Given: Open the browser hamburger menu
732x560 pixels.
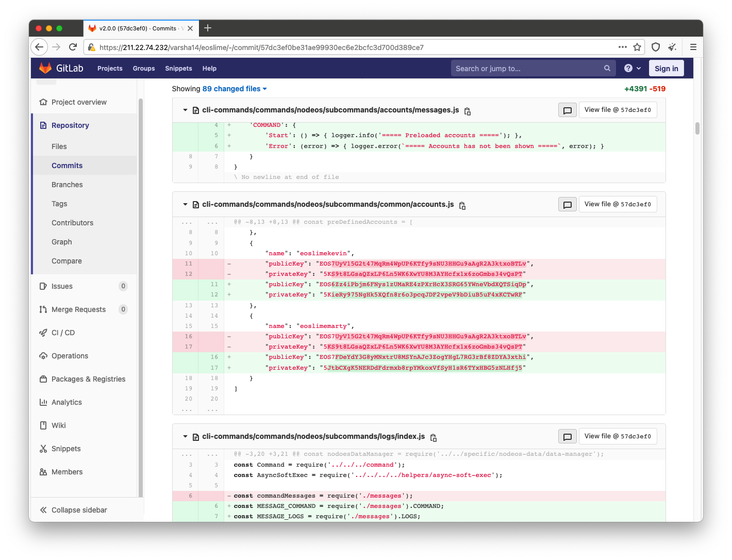Looking at the screenshot, I should click(693, 47).
